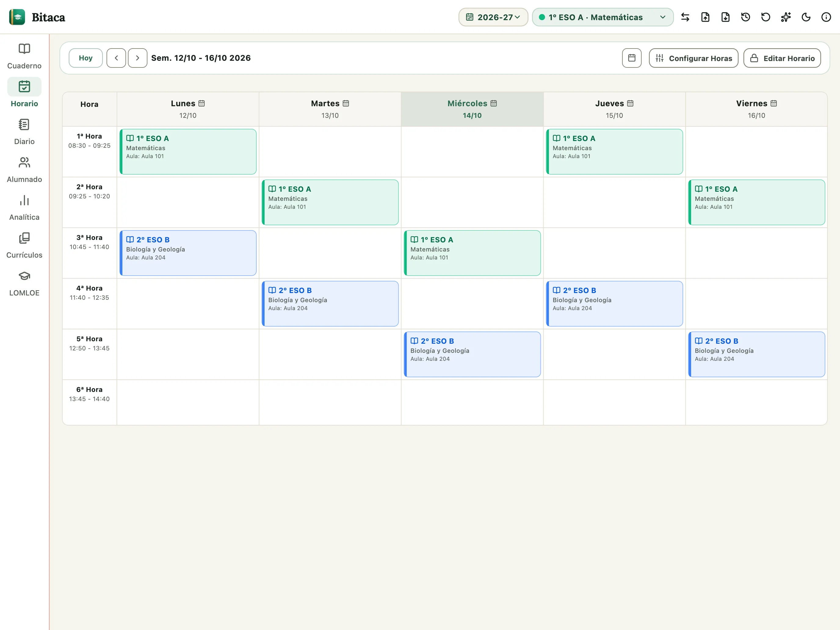Open the sparkles AI assistant icon
840x630 pixels.
[786, 17]
